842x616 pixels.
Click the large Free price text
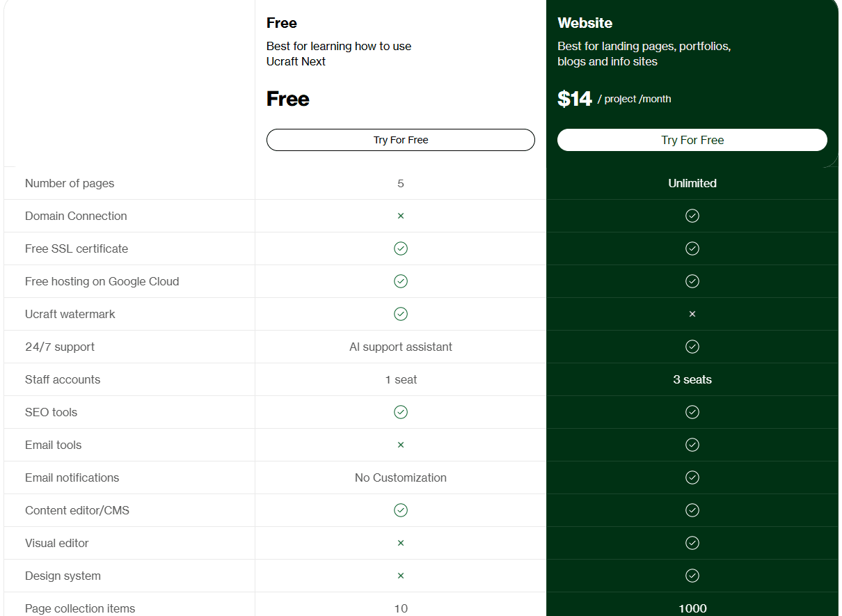[288, 99]
